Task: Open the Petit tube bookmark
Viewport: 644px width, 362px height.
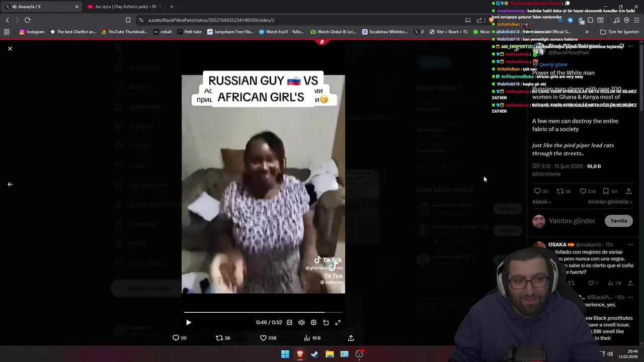Action: click(189, 32)
